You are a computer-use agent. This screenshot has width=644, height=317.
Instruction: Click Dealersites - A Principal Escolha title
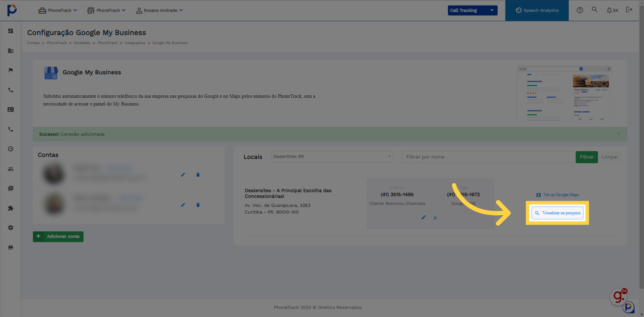click(288, 193)
